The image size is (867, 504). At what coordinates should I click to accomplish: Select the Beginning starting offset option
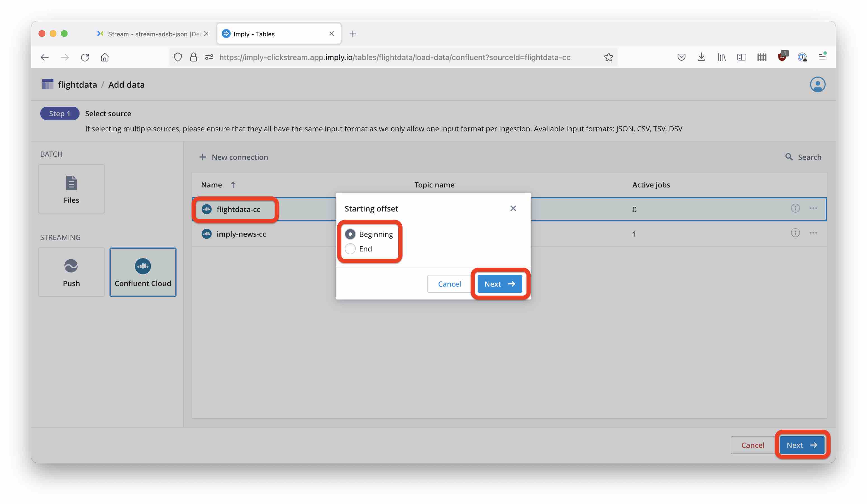coord(350,234)
